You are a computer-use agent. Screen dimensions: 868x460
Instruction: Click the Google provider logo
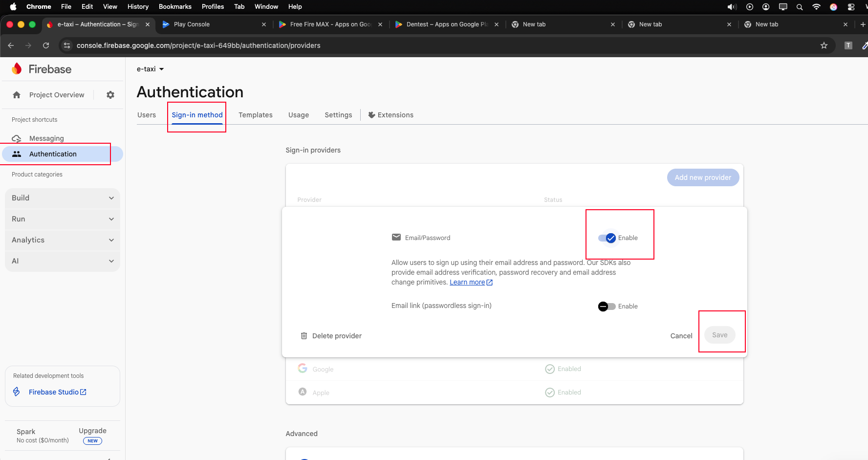303,368
